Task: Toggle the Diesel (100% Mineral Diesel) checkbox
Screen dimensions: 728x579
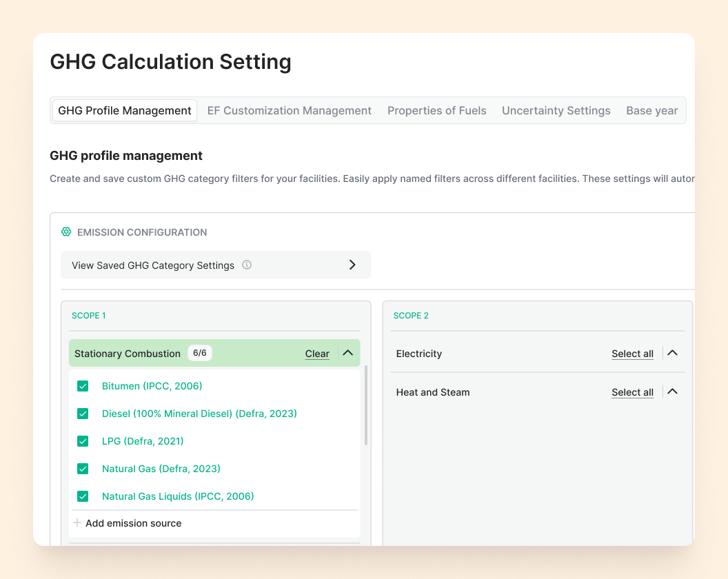Action: click(x=83, y=414)
